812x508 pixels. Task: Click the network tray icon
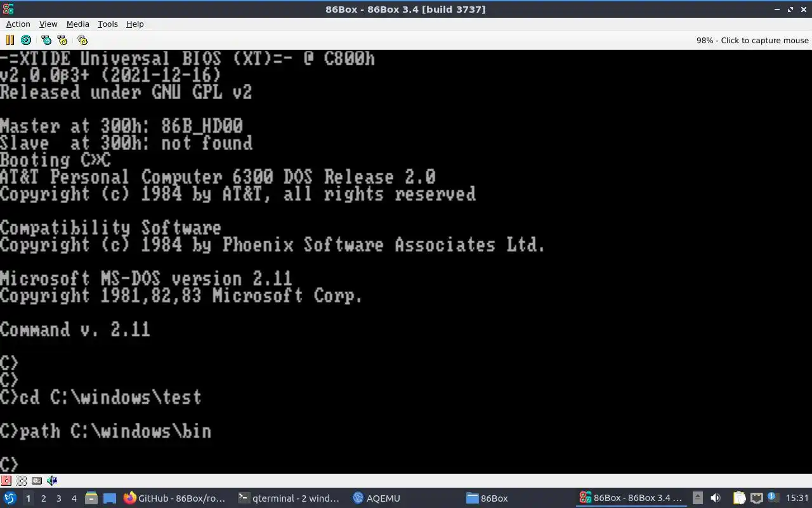point(756,498)
